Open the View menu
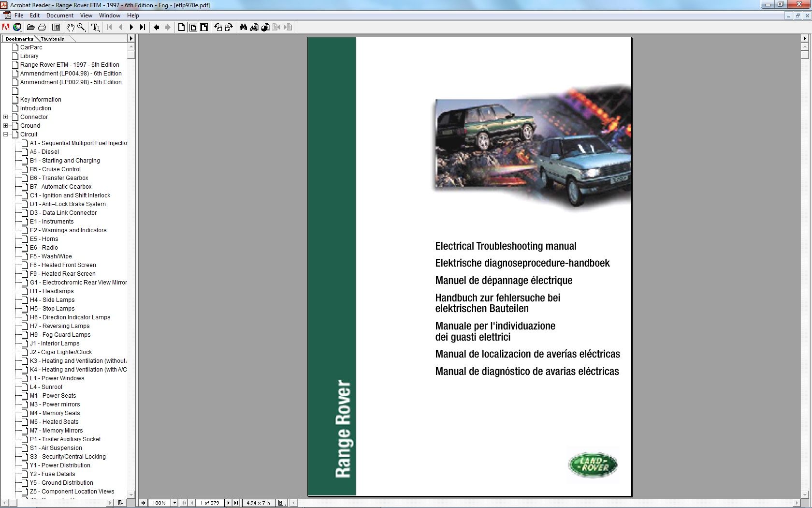 click(86, 15)
